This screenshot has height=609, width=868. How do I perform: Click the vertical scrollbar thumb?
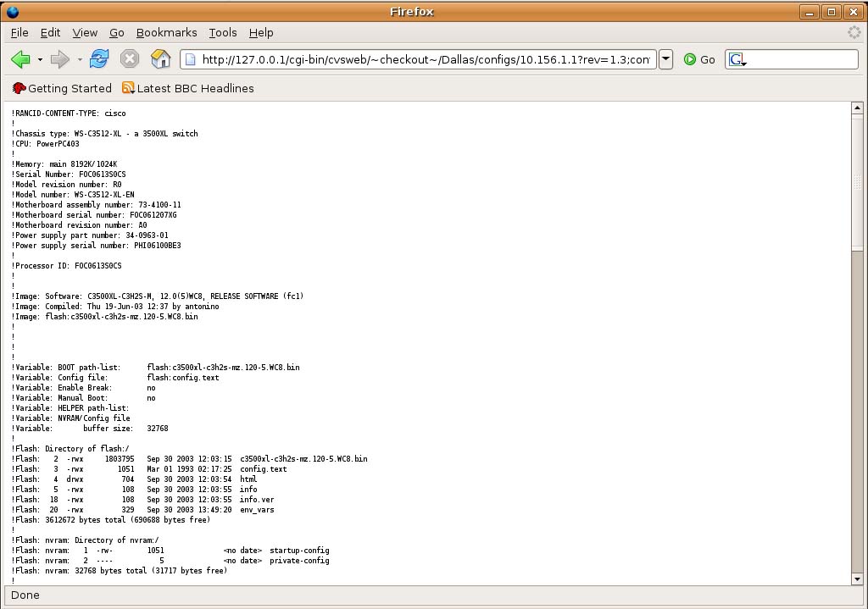coord(857,183)
